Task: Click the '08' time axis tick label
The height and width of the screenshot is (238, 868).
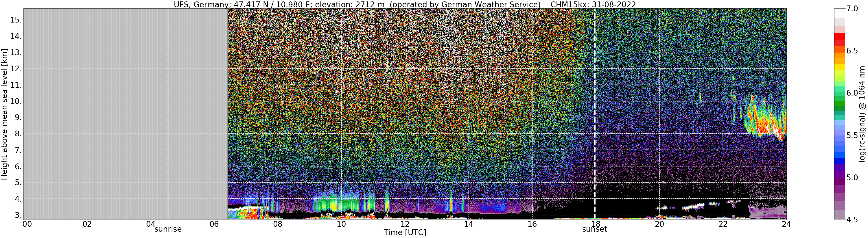Action: pos(278,224)
